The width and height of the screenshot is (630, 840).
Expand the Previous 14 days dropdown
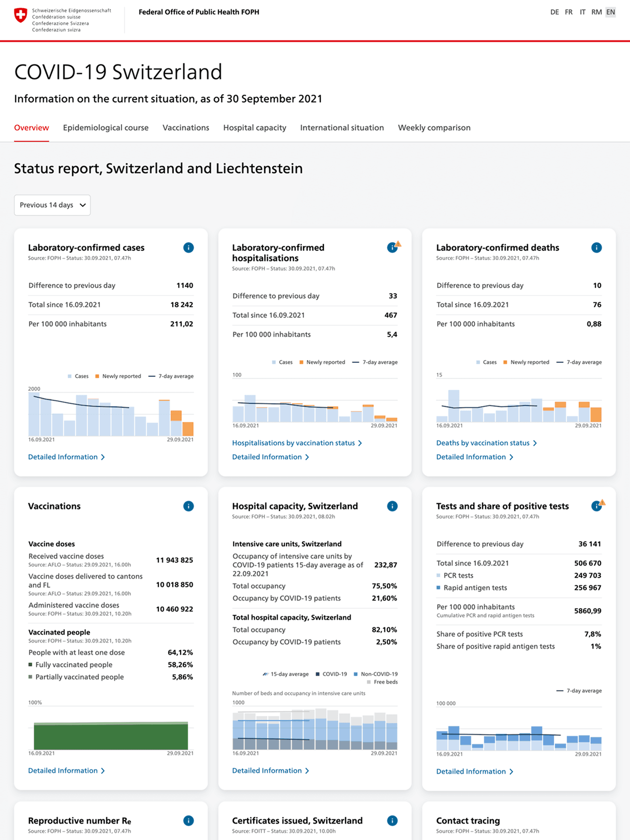[x=52, y=205]
